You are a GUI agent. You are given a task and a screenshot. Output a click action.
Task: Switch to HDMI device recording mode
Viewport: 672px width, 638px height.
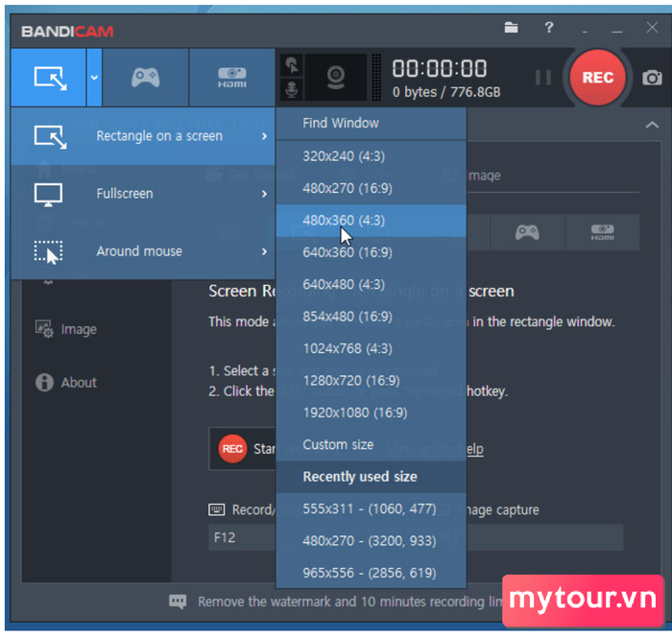[x=232, y=78]
